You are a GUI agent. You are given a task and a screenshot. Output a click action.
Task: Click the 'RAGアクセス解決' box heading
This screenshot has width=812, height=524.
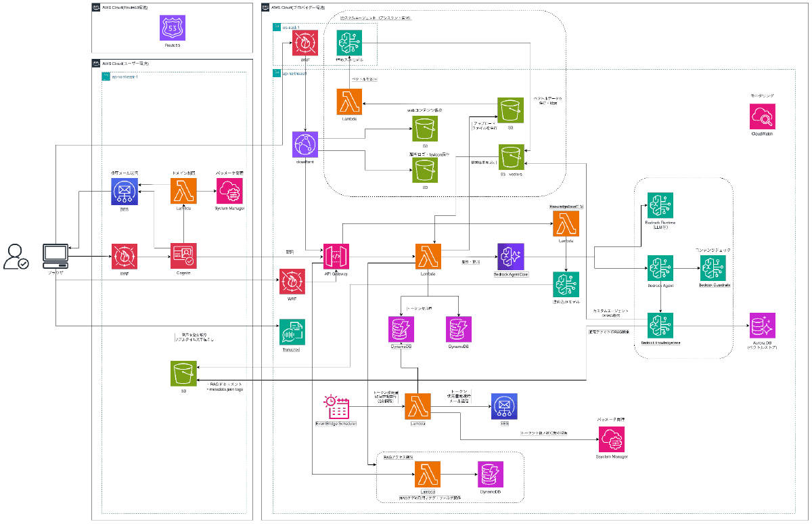[x=399, y=458]
